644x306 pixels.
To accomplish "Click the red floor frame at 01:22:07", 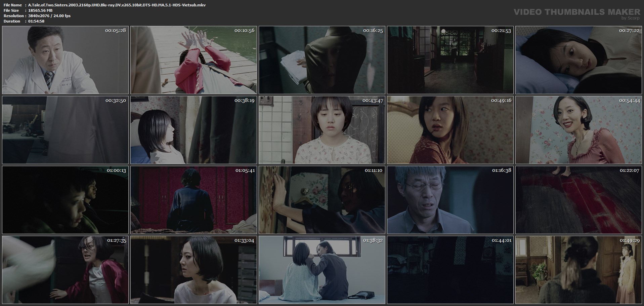I will [x=578, y=200].
